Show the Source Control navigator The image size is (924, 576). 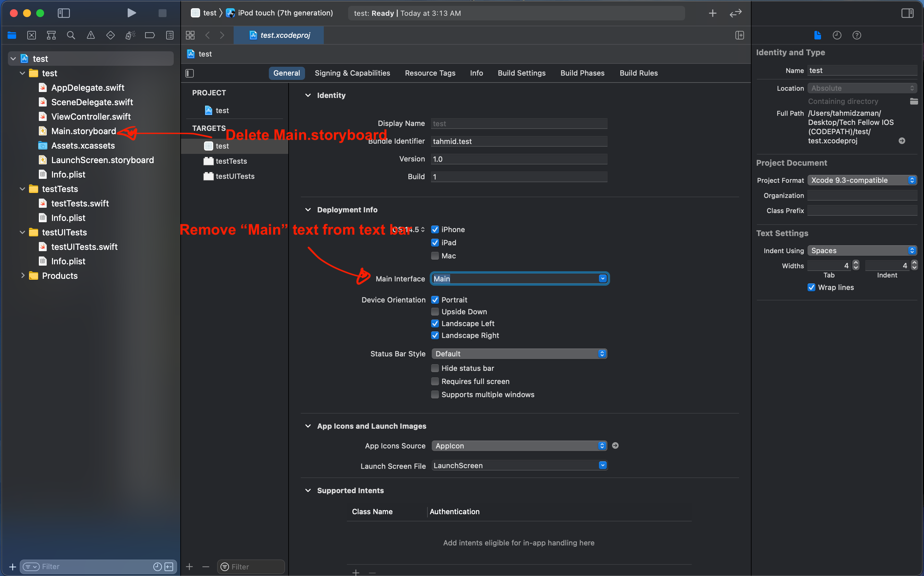tap(32, 36)
